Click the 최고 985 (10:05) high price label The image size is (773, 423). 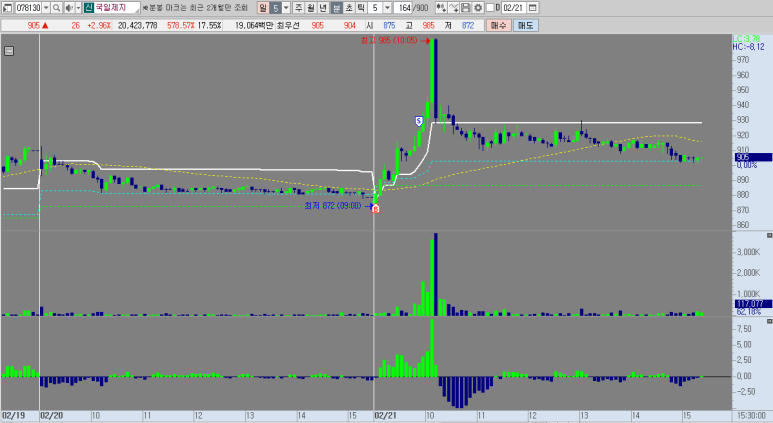(x=388, y=40)
